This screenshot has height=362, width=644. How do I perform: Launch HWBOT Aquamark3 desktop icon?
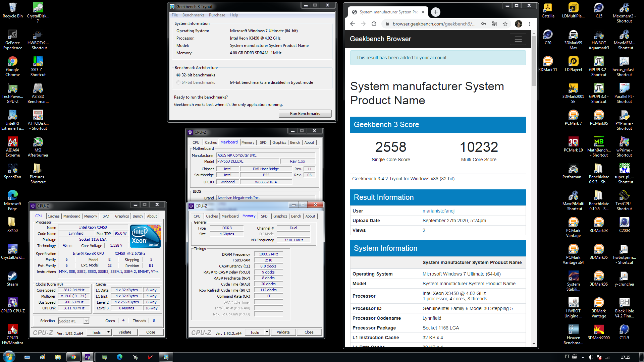pyautogui.click(x=599, y=39)
